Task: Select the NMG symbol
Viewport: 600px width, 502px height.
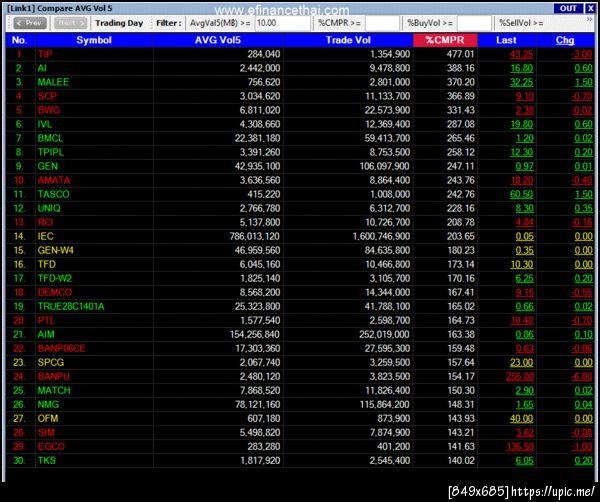Action: [48, 405]
